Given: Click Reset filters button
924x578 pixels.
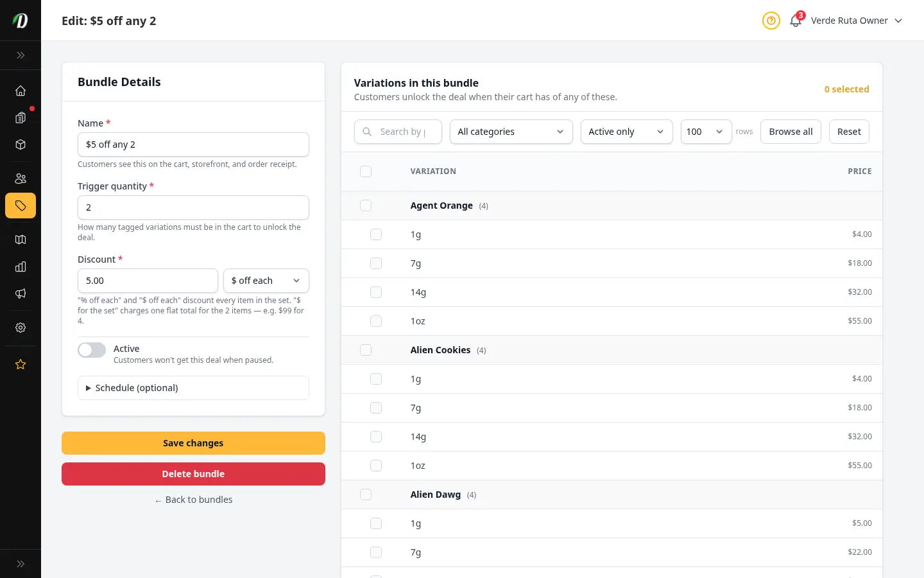Looking at the screenshot, I should click(x=849, y=132).
